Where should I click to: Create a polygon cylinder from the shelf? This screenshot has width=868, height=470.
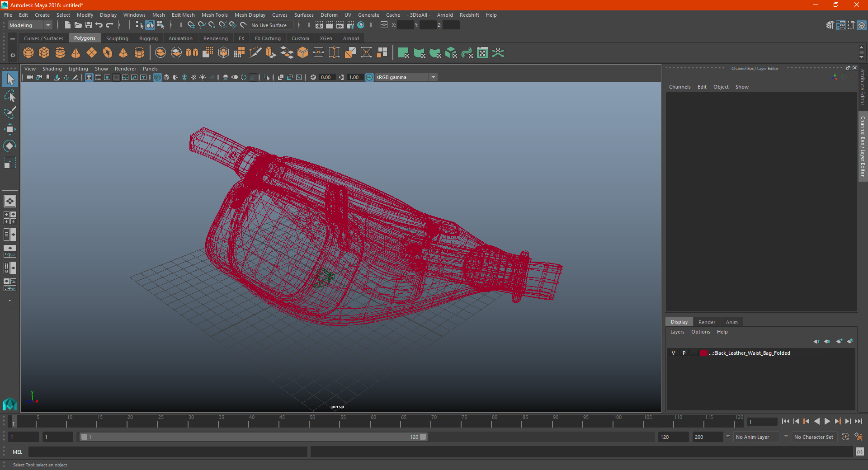[60, 53]
